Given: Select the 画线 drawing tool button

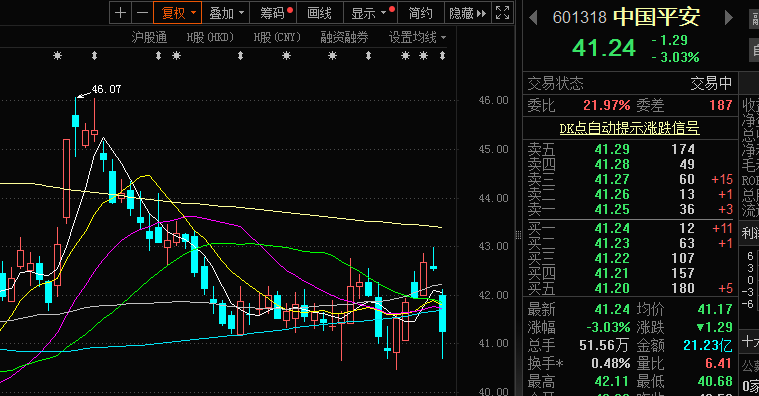Looking at the screenshot, I should tap(319, 13).
